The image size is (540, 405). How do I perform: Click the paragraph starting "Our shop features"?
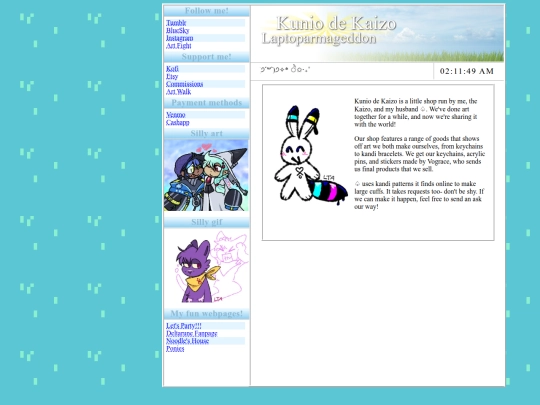(x=419, y=154)
